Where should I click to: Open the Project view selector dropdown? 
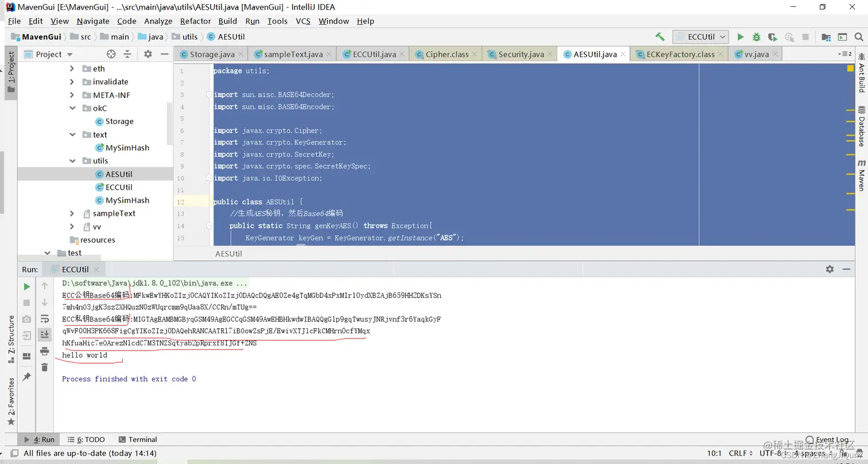point(48,54)
